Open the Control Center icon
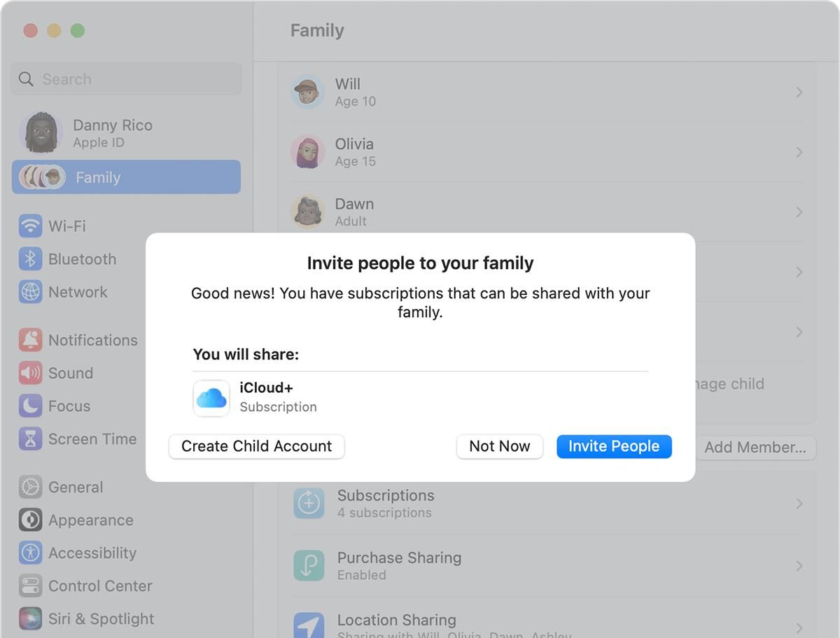 click(30, 585)
